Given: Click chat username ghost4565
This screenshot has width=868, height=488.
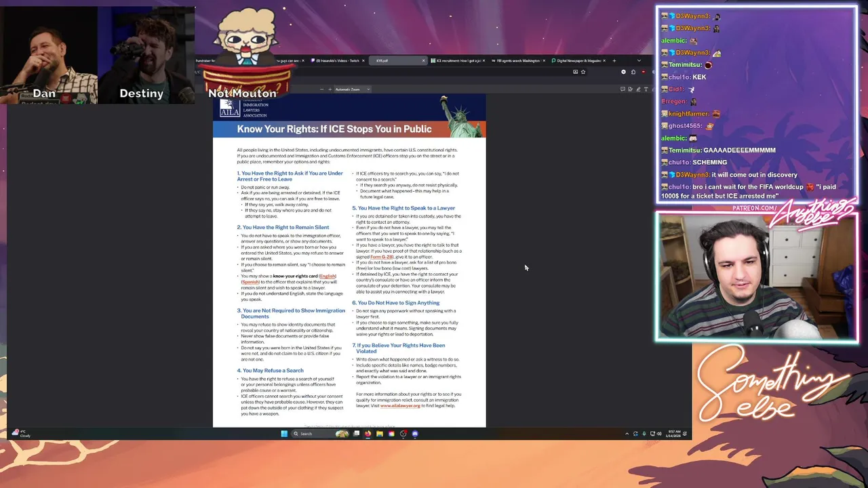Looking at the screenshot, I should (685, 126).
